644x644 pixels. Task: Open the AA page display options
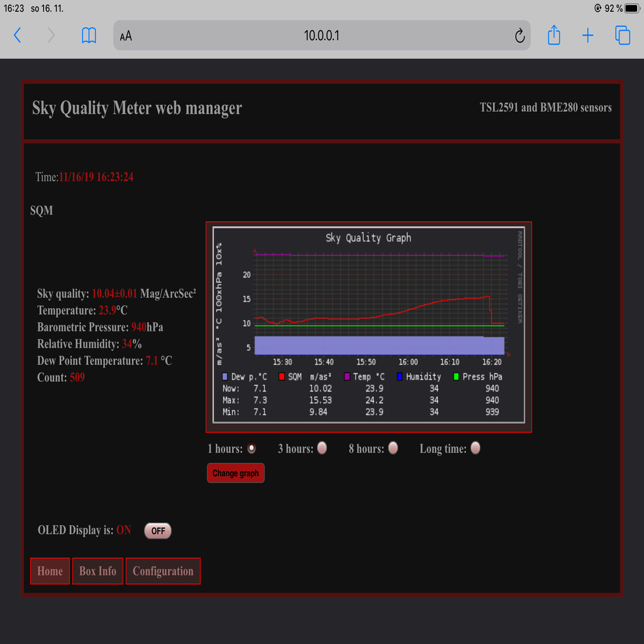(125, 35)
